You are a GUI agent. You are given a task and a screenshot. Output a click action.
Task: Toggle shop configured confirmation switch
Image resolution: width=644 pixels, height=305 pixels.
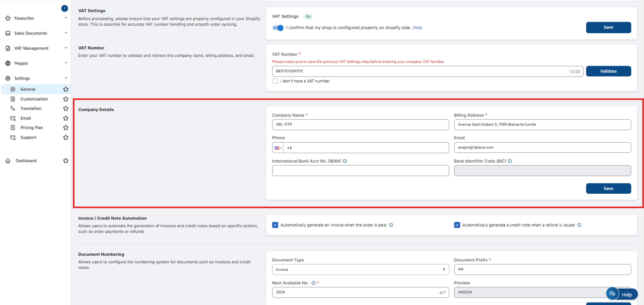[x=278, y=28]
